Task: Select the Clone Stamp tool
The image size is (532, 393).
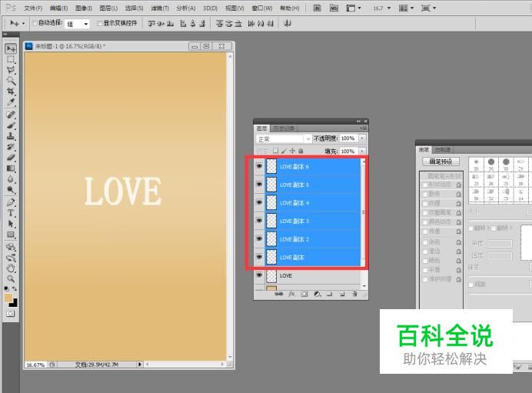Action: pyautogui.click(x=11, y=136)
